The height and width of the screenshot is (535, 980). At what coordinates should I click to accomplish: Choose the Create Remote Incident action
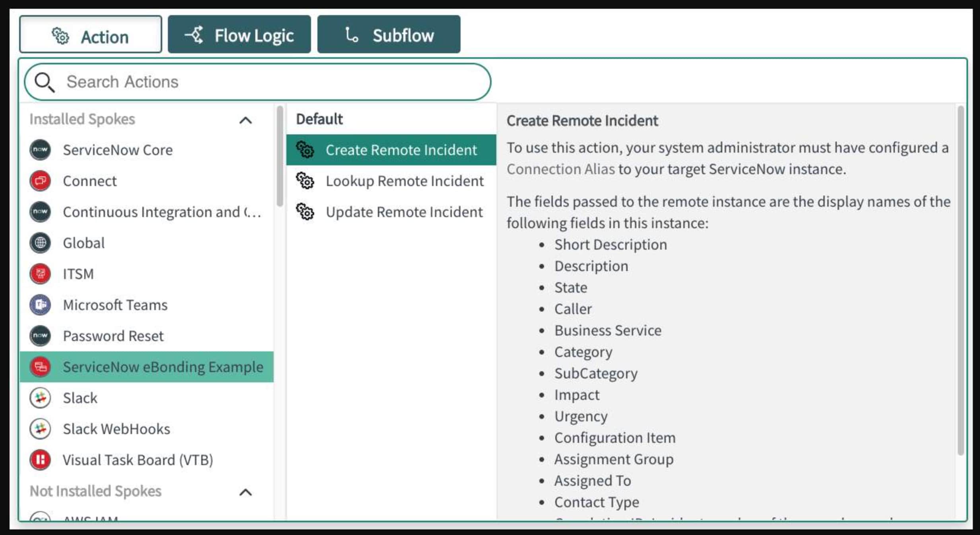(391, 150)
